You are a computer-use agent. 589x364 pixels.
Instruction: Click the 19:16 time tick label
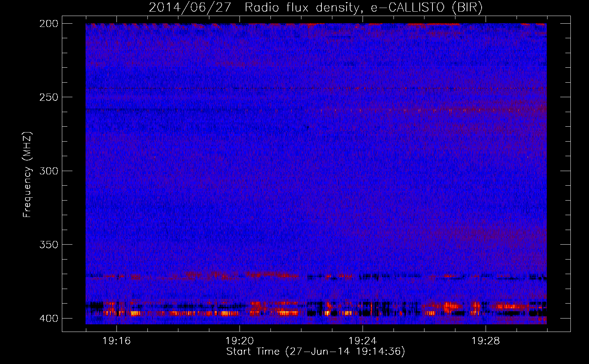116,341
